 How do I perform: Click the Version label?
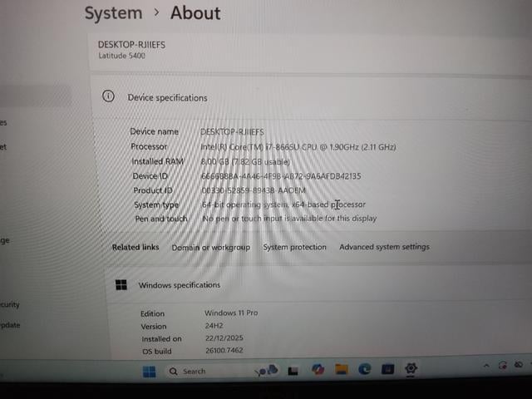pyautogui.click(x=153, y=326)
